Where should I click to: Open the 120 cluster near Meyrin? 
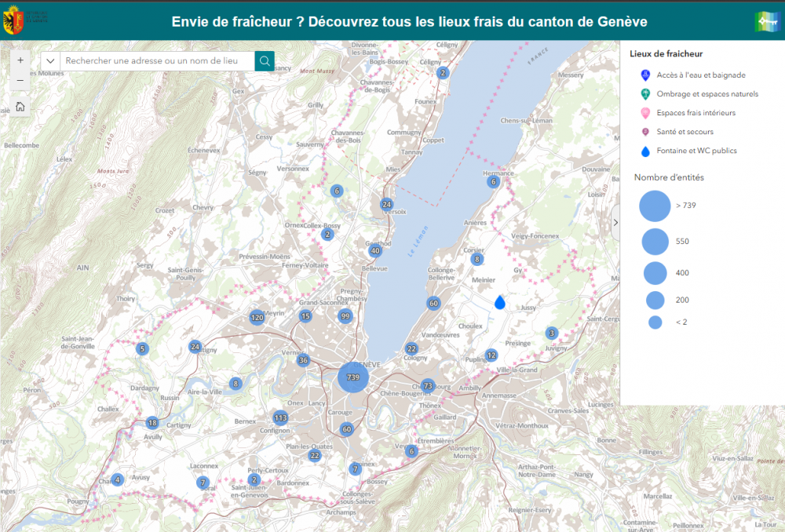click(x=257, y=317)
